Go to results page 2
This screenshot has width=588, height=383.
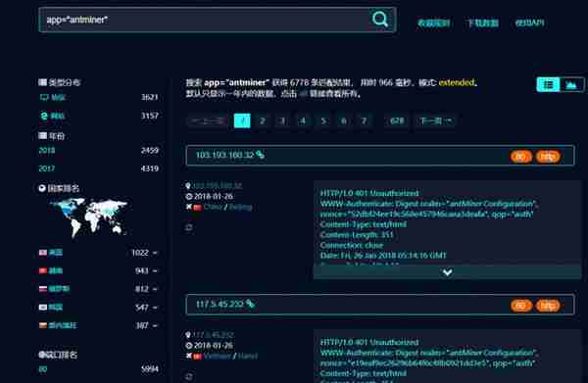[x=262, y=120]
